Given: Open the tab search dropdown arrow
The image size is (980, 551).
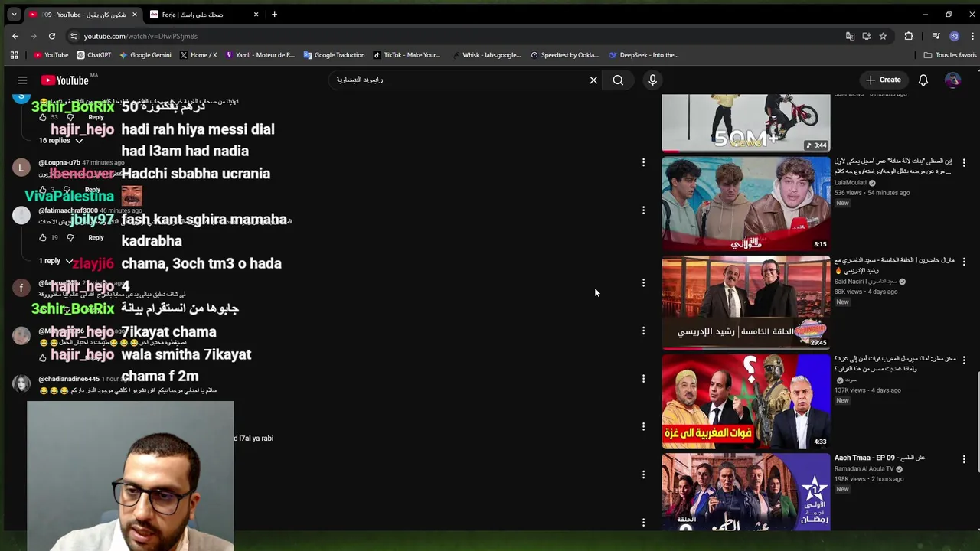Looking at the screenshot, I should click(x=14, y=15).
